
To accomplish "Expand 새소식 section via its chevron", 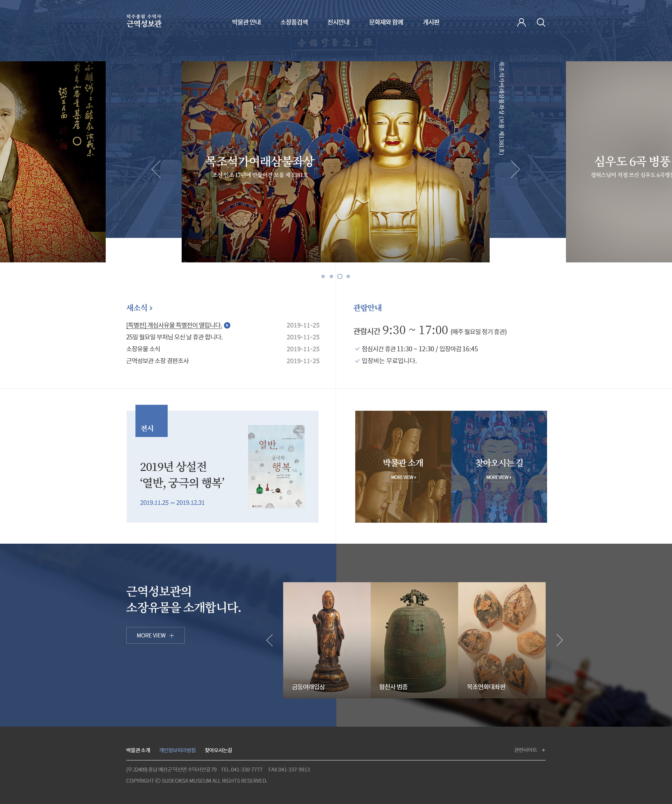I will click(x=151, y=308).
